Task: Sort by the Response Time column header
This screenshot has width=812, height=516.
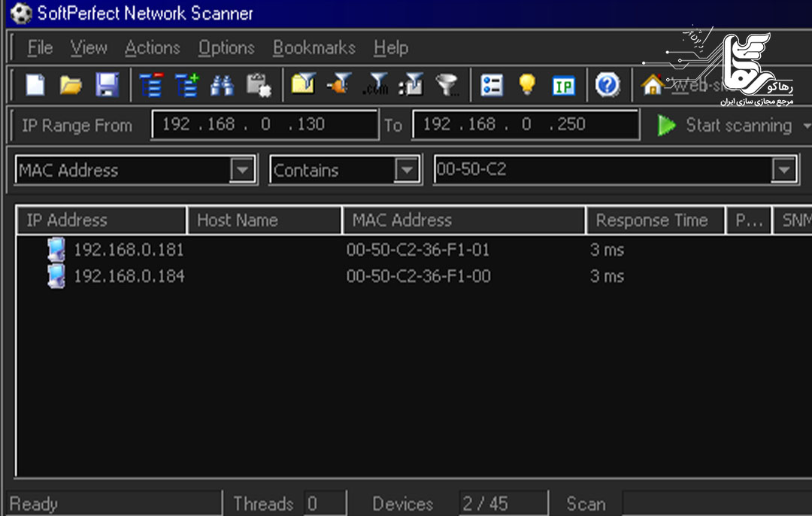Action: [651, 220]
